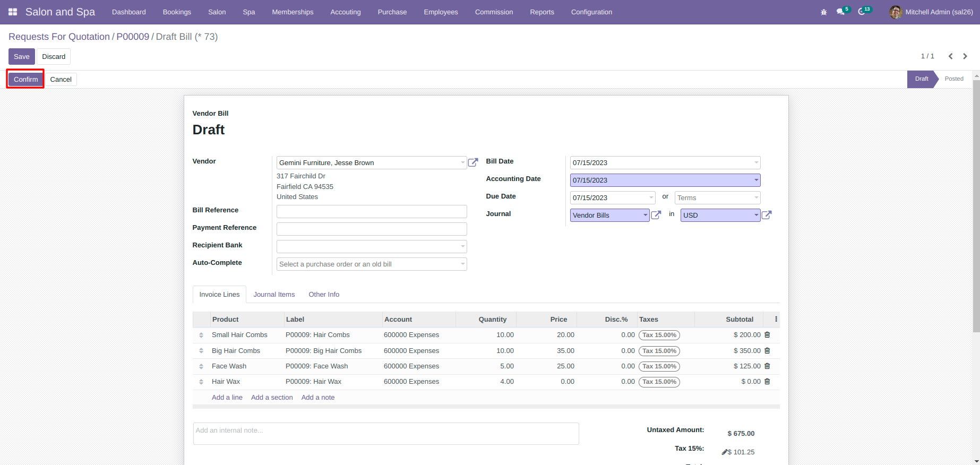This screenshot has width=980, height=465.
Task: Click the debug bug icon
Action: pos(824,12)
